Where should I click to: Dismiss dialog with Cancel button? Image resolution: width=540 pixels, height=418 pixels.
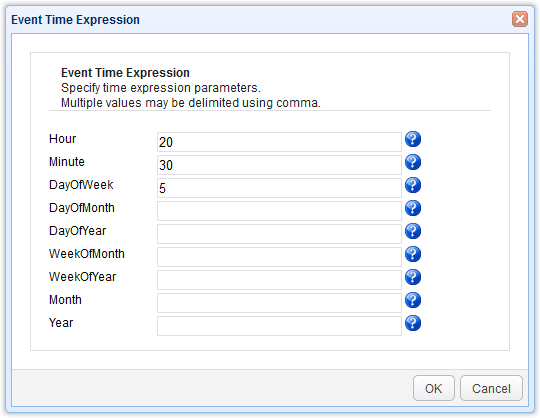tap(491, 388)
